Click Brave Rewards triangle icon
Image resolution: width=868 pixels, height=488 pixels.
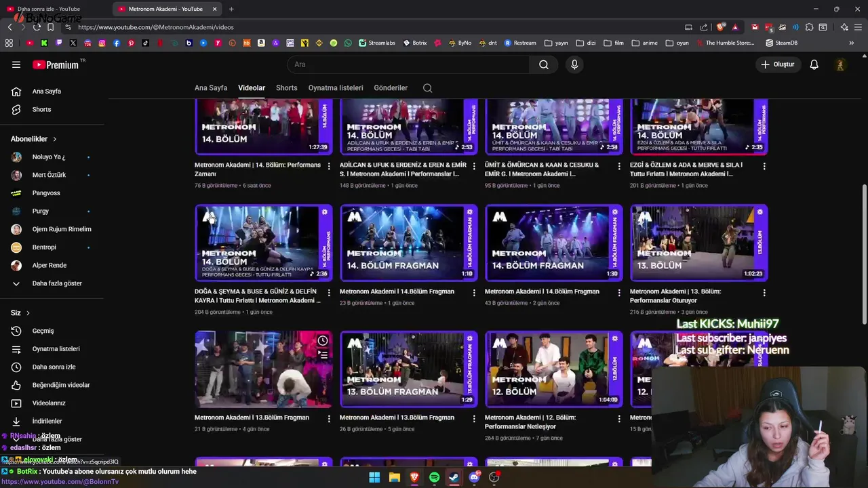click(735, 27)
